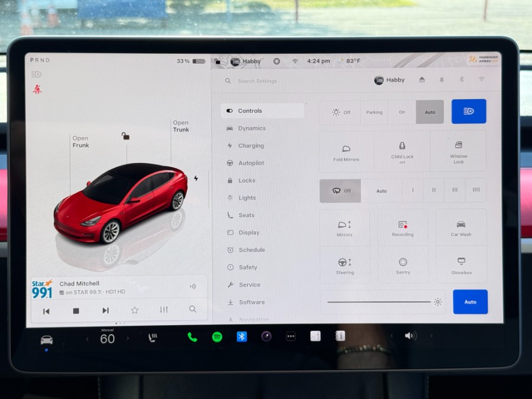Tap Open Trunk
The image size is (532, 399).
(181, 126)
